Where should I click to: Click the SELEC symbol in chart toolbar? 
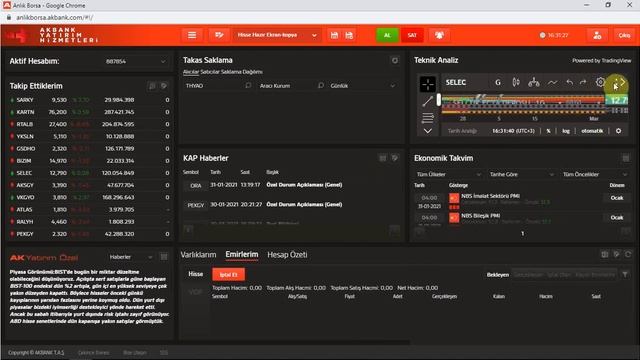click(456, 82)
